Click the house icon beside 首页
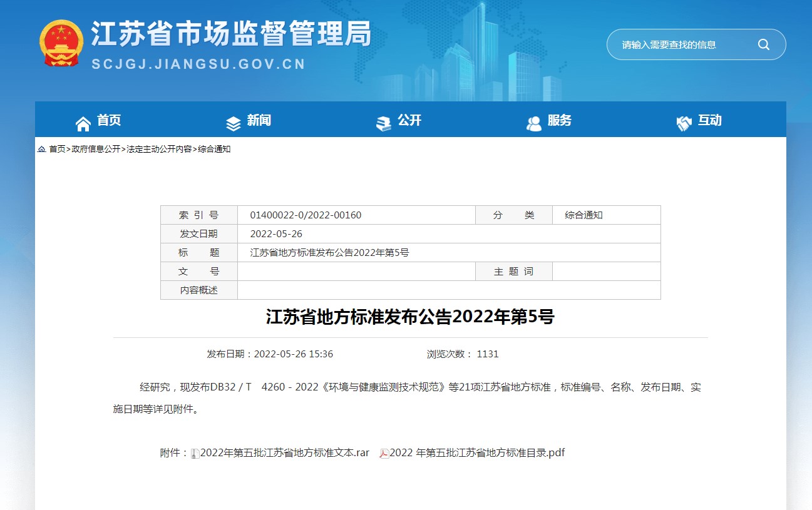 (83, 123)
